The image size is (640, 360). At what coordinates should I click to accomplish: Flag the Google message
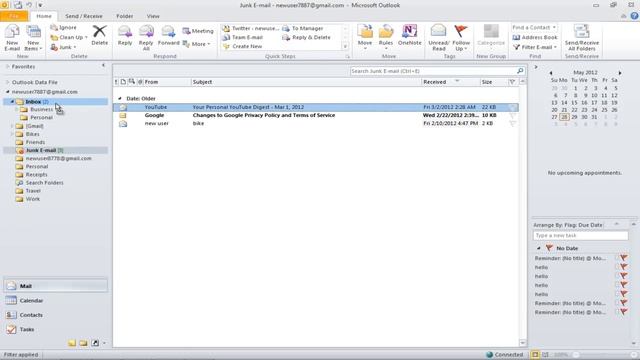tap(513, 116)
